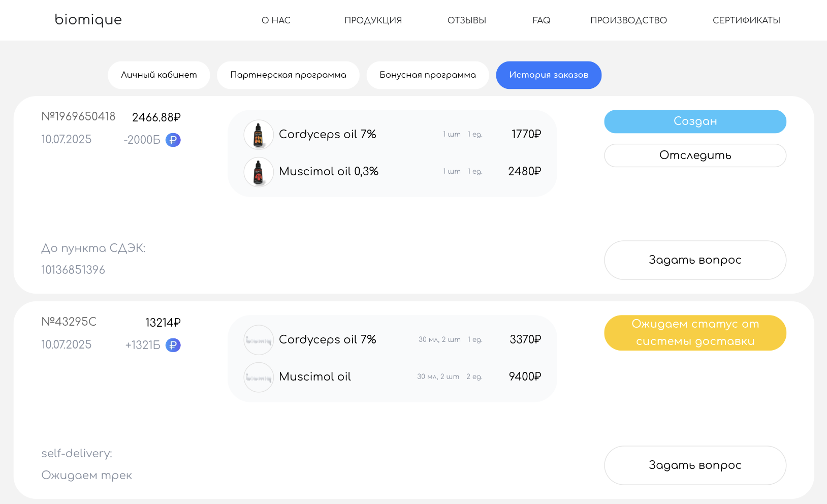Open the ПРОДУКЦИЯ menu item

373,20
